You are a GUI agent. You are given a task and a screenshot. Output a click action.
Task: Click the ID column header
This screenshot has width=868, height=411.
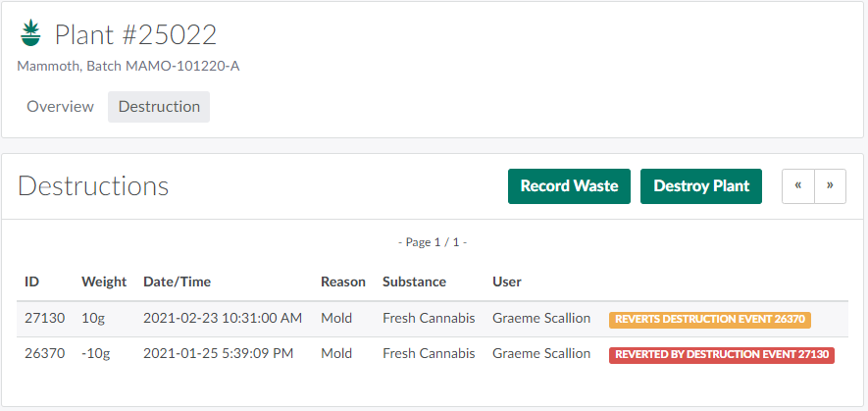click(32, 282)
